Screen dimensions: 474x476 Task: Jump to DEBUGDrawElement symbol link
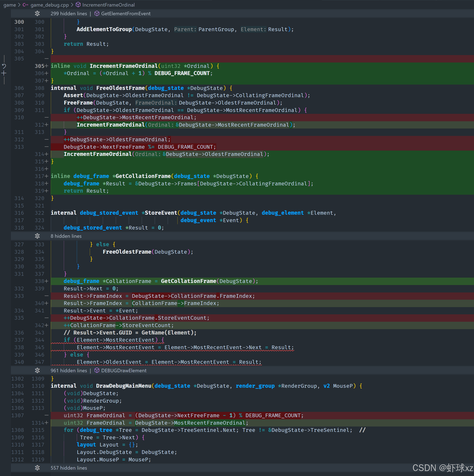tap(124, 370)
